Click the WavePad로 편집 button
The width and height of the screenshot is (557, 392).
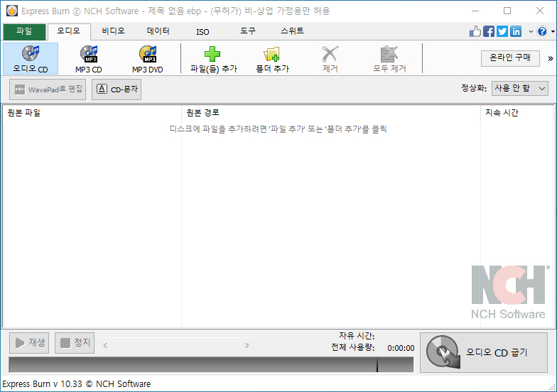pos(48,89)
